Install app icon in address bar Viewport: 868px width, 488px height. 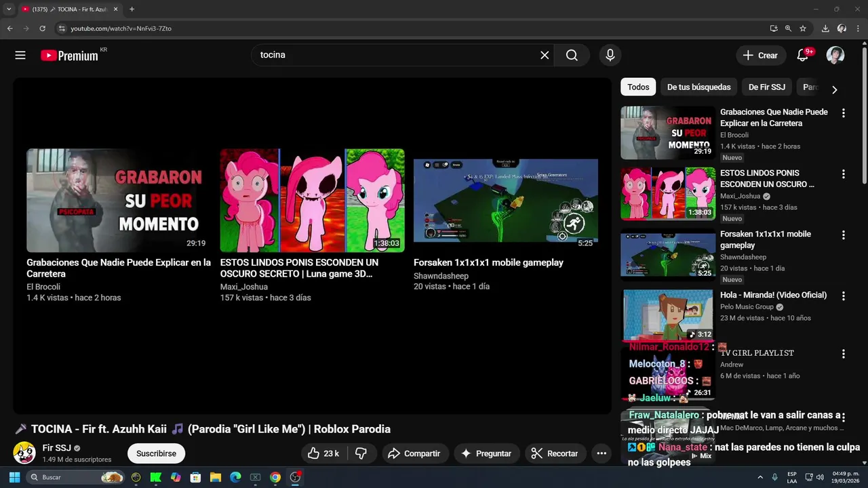(x=774, y=28)
